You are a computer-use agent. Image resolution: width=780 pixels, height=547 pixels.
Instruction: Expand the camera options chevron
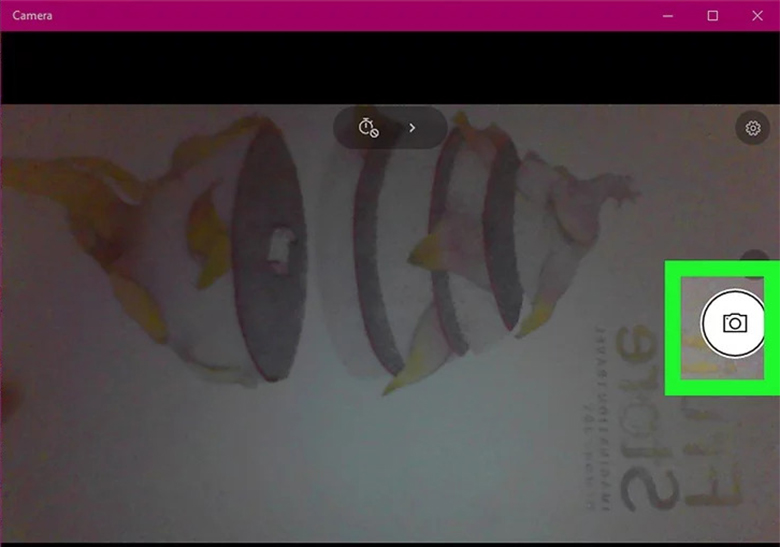pos(412,128)
